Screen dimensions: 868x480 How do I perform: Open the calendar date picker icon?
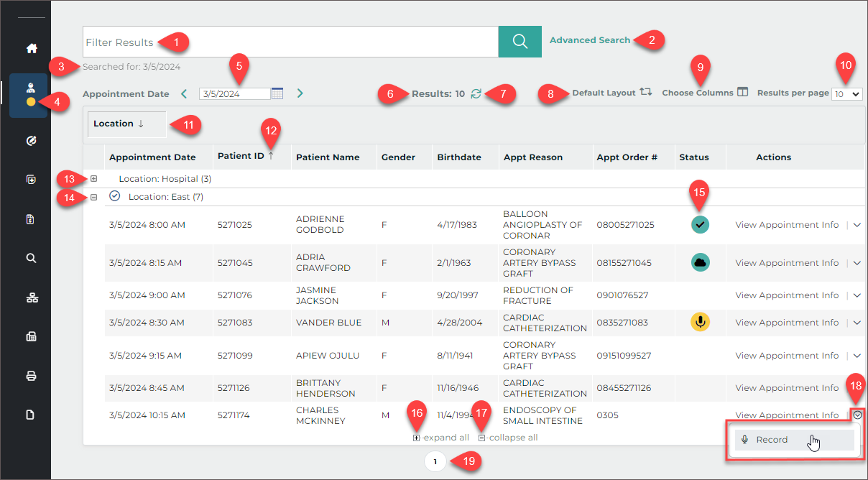coord(277,93)
